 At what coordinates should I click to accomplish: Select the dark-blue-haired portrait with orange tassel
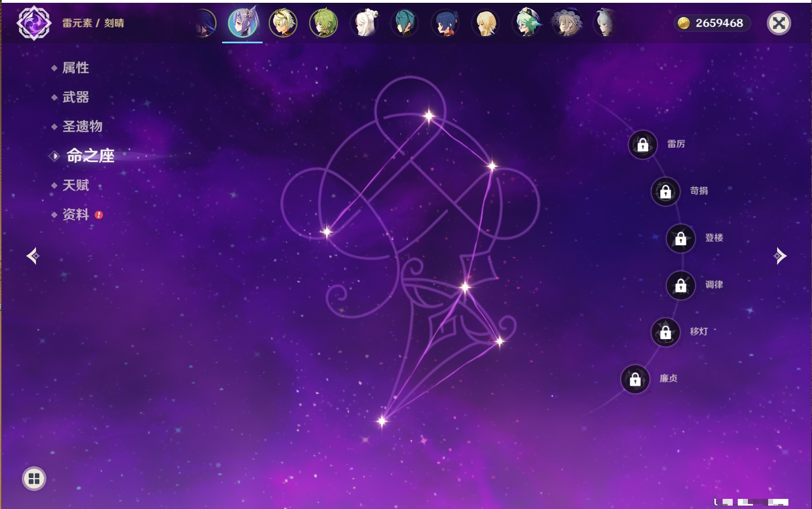(x=445, y=23)
